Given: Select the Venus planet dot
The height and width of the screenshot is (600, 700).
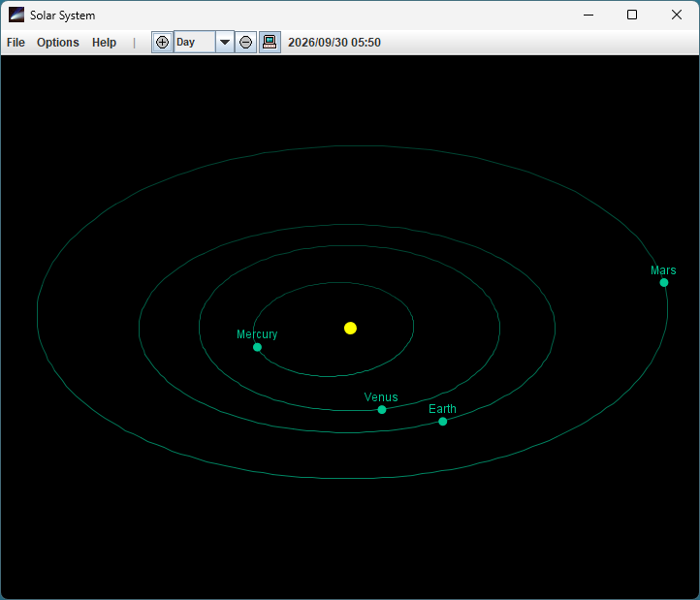Looking at the screenshot, I should coord(382,410).
